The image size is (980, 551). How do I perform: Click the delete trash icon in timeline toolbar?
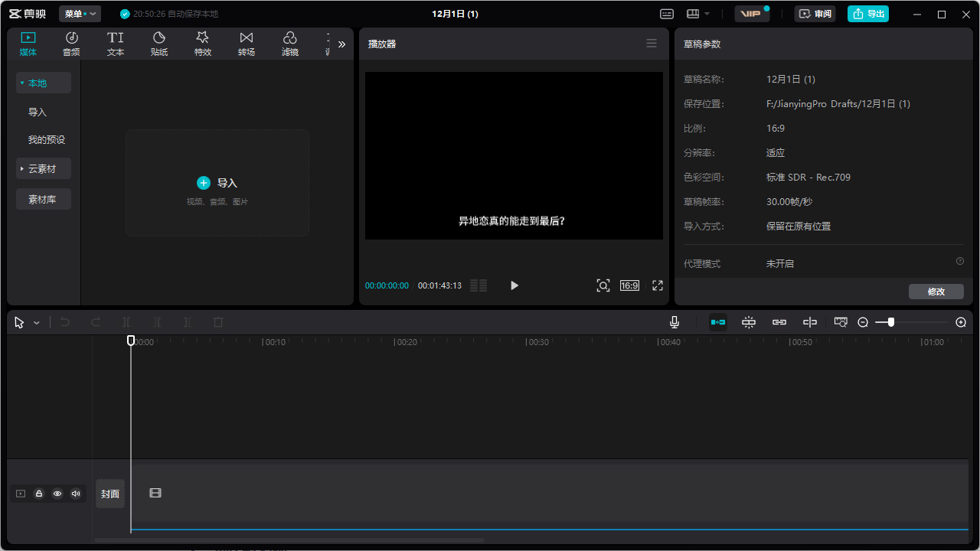point(218,322)
